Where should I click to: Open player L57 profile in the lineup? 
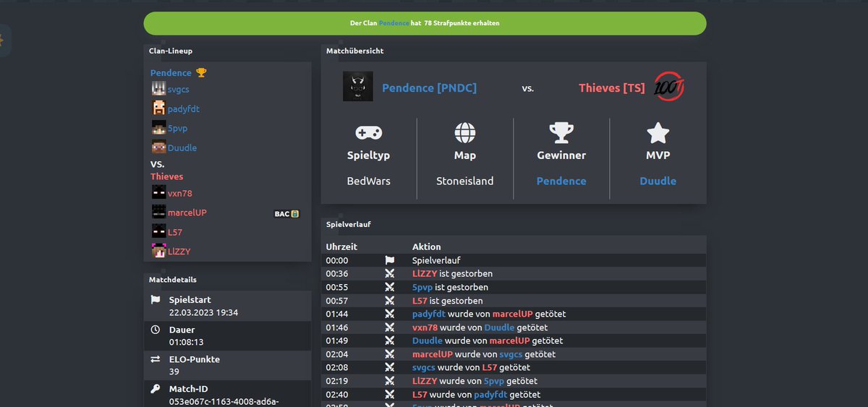[x=175, y=232]
